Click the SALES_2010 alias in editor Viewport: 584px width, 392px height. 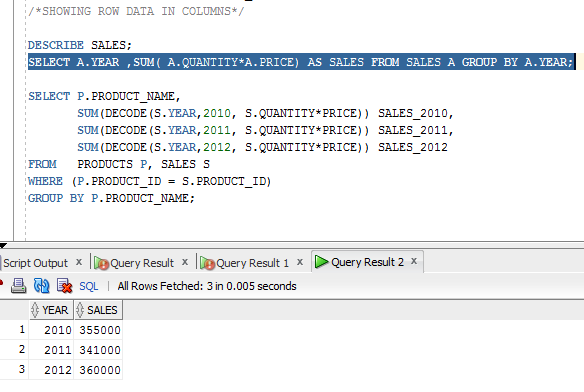[413, 113]
